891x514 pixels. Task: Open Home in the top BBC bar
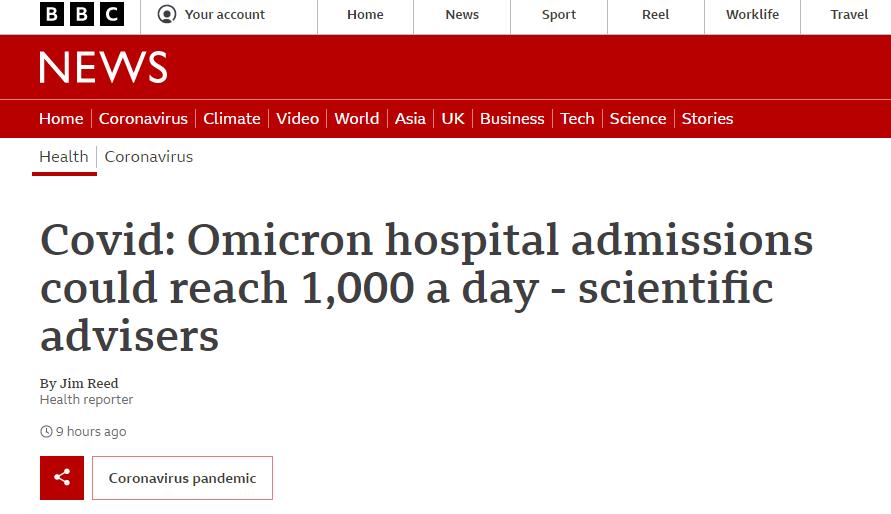365,15
